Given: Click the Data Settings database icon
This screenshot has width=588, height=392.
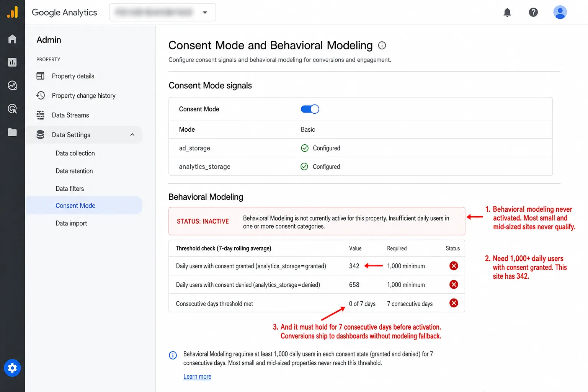Looking at the screenshot, I should click(40, 135).
